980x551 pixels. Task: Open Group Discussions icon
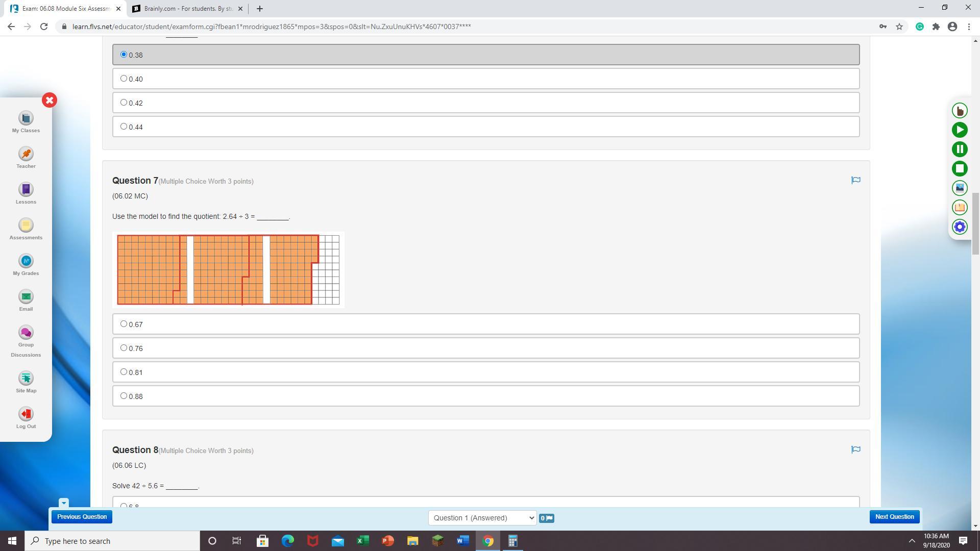[26, 333]
